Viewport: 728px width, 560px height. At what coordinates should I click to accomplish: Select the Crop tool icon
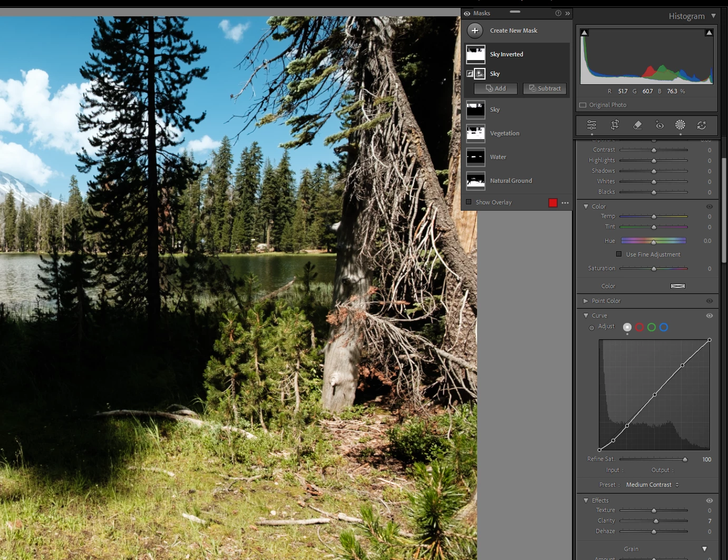(615, 125)
